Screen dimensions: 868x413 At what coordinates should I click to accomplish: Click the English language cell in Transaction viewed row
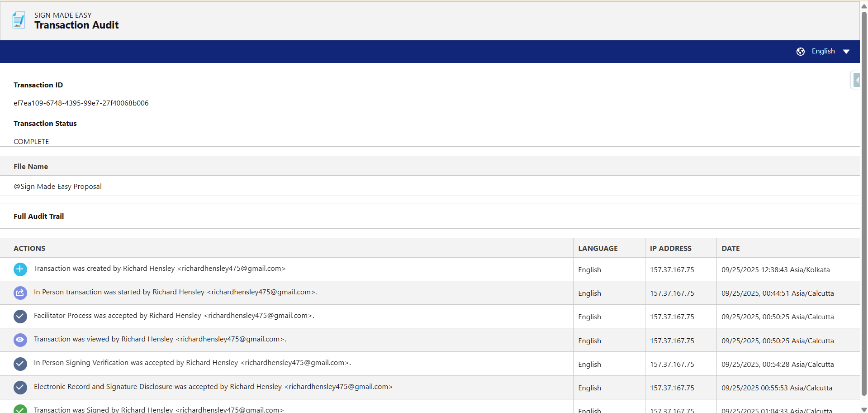[590, 341]
